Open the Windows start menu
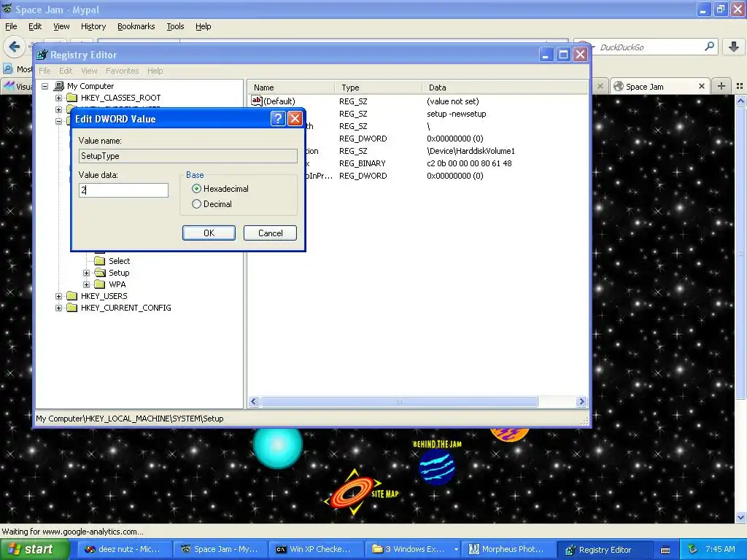Image resolution: width=747 pixels, height=560 pixels. pos(35,550)
